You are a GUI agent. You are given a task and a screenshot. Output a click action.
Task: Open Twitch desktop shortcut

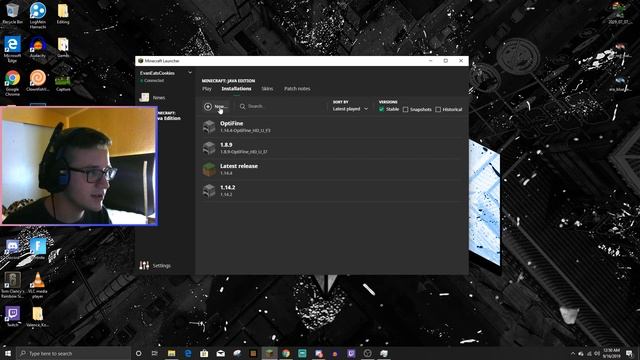(12, 316)
